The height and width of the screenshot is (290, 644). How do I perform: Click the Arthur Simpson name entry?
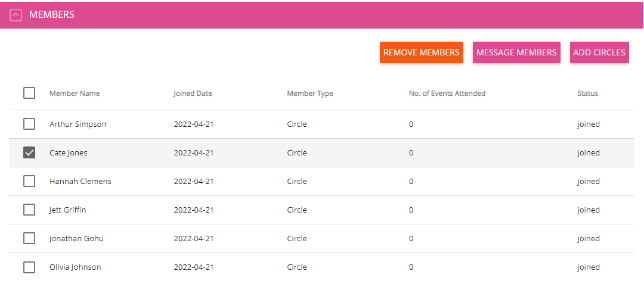pyautogui.click(x=78, y=124)
